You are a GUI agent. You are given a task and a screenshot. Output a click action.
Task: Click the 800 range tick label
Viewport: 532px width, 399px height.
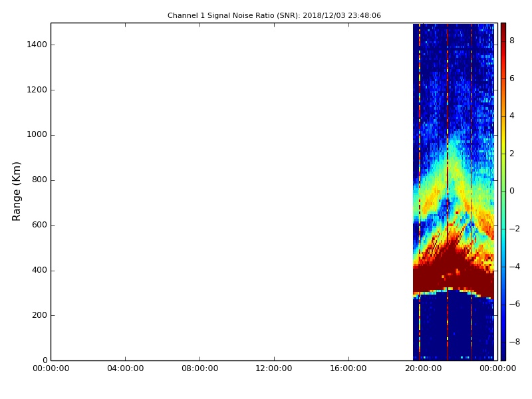pyautogui.click(x=39, y=180)
